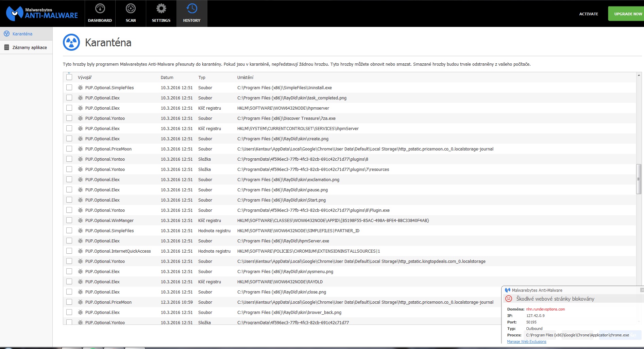Viewport: 644px width, 349px height.
Task: Click the quarantine list scrollbar thumb
Action: tap(639, 179)
